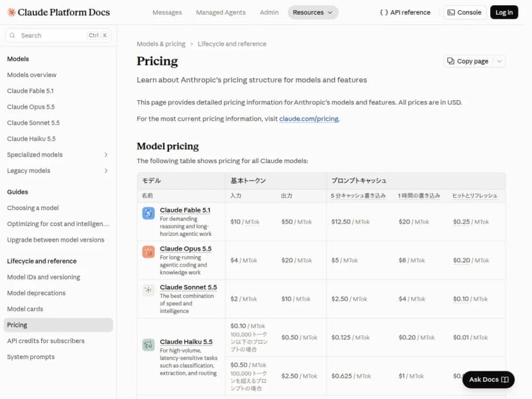Open the Messages tab

pos(167,13)
